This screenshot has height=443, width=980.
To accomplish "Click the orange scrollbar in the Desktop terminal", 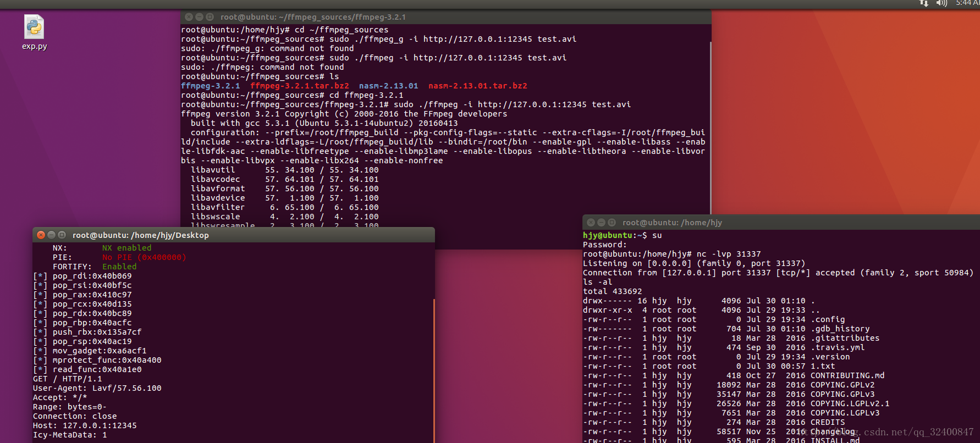I will point(434,371).
